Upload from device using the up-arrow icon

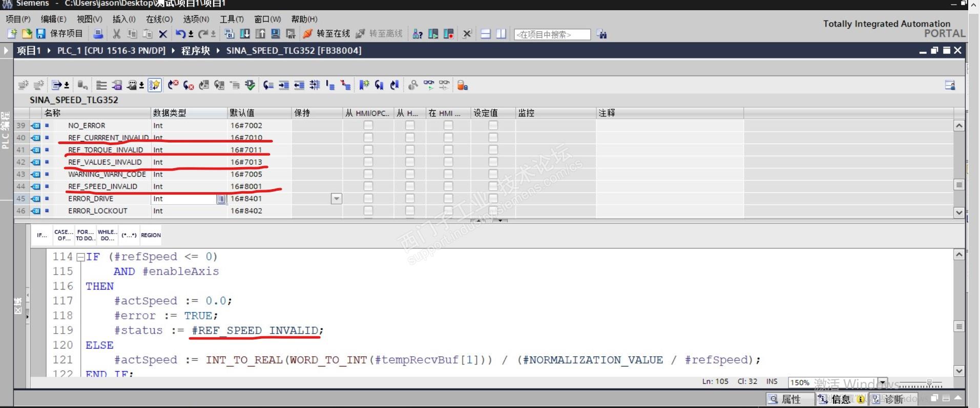tap(260, 34)
